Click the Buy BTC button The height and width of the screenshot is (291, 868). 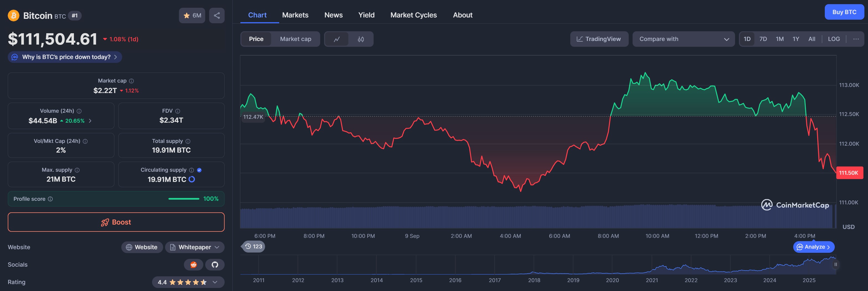coord(844,12)
